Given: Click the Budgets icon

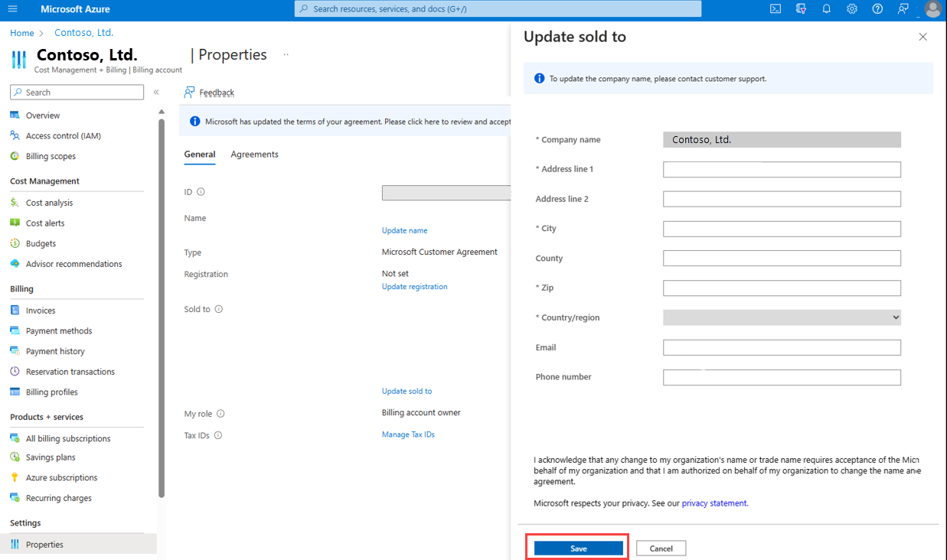Looking at the screenshot, I should tap(15, 243).
